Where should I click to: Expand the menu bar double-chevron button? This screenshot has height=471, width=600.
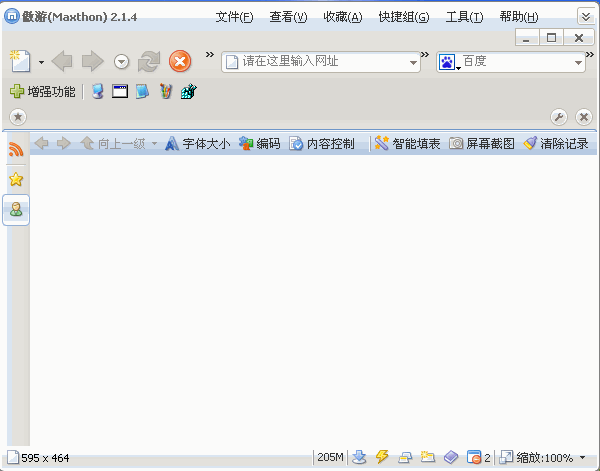coord(586,16)
